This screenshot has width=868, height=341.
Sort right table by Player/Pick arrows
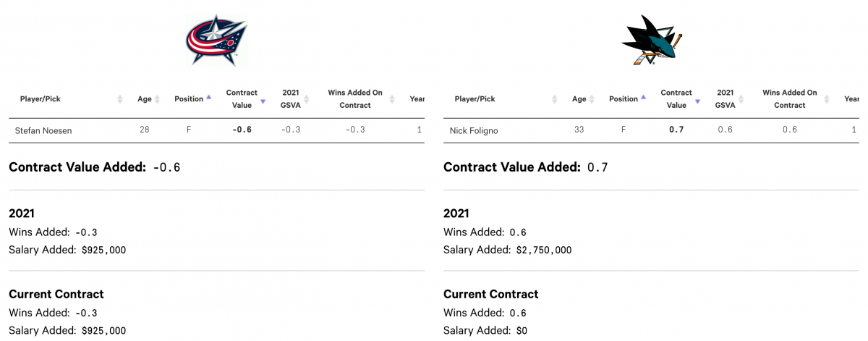(x=554, y=99)
